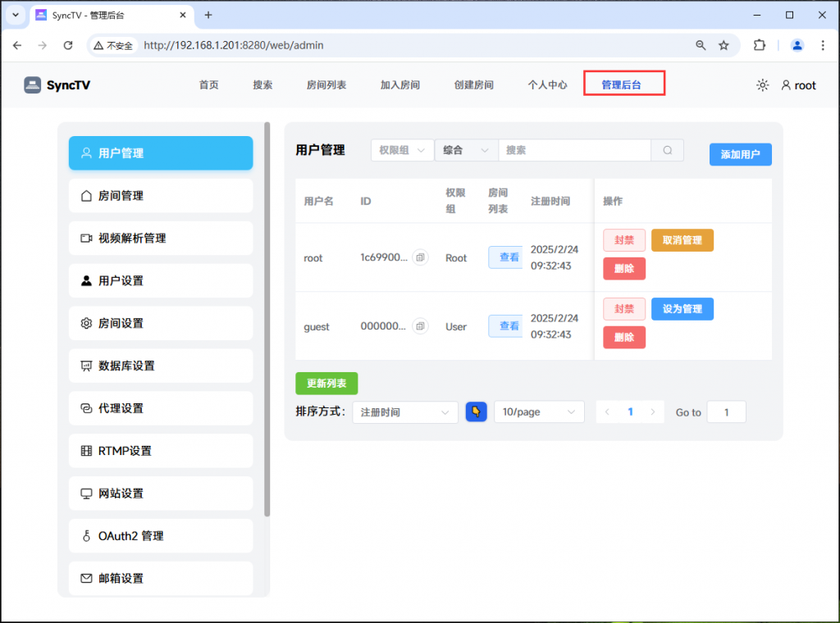Open the 数据库设置 settings panel
Image resolution: width=840 pixels, height=623 pixels.
tap(161, 366)
